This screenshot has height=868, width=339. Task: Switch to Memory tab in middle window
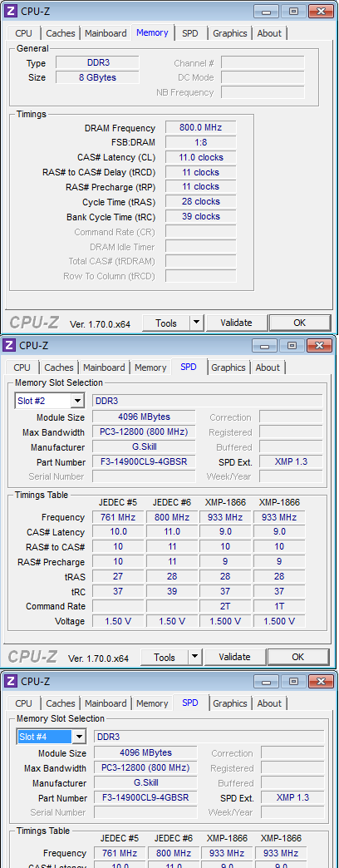point(150,367)
